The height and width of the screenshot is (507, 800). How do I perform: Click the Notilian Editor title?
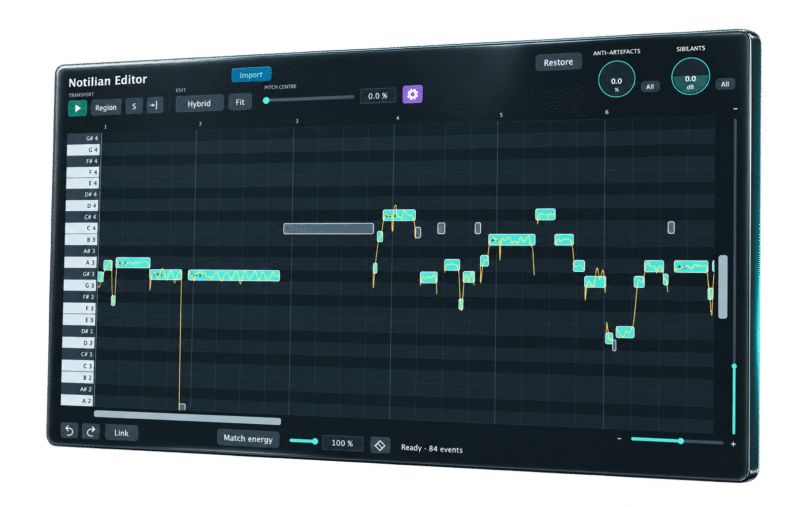coord(108,81)
